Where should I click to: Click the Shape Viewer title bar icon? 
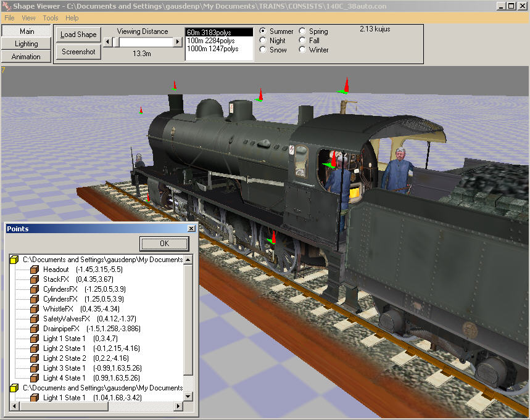click(6, 6)
